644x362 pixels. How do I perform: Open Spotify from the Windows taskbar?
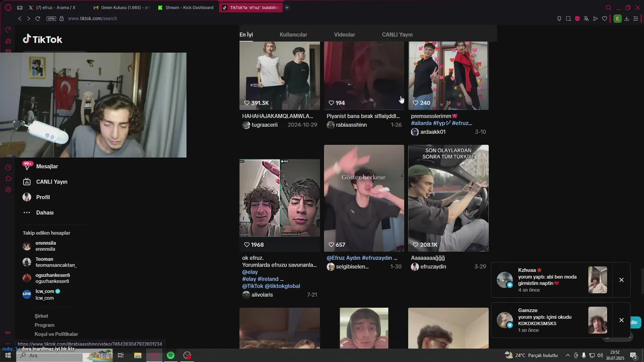(171, 355)
